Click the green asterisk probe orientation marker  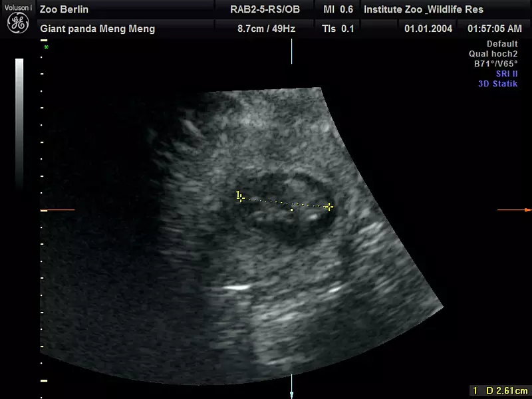46,48
